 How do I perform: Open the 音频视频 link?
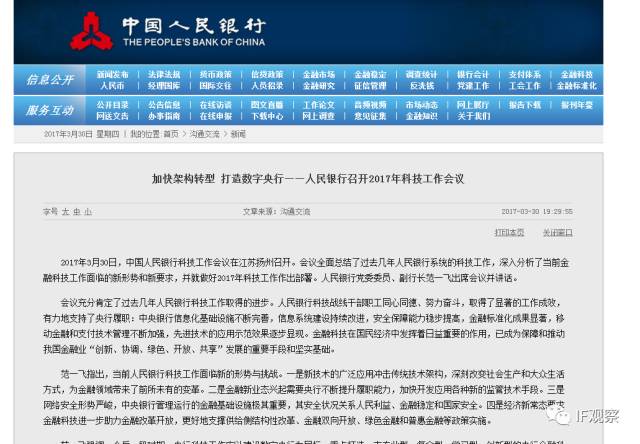coord(370,105)
